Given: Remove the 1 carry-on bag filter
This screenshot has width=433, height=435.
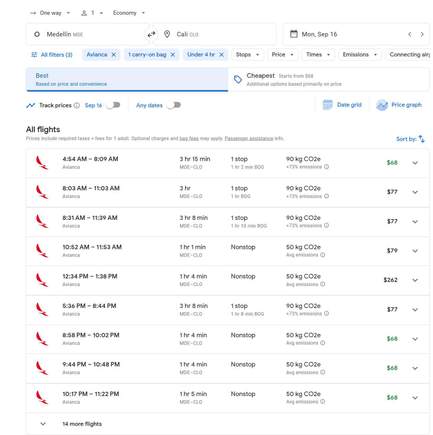Looking at the screenshot, I should pyautogui.click(x=173, y=55).
